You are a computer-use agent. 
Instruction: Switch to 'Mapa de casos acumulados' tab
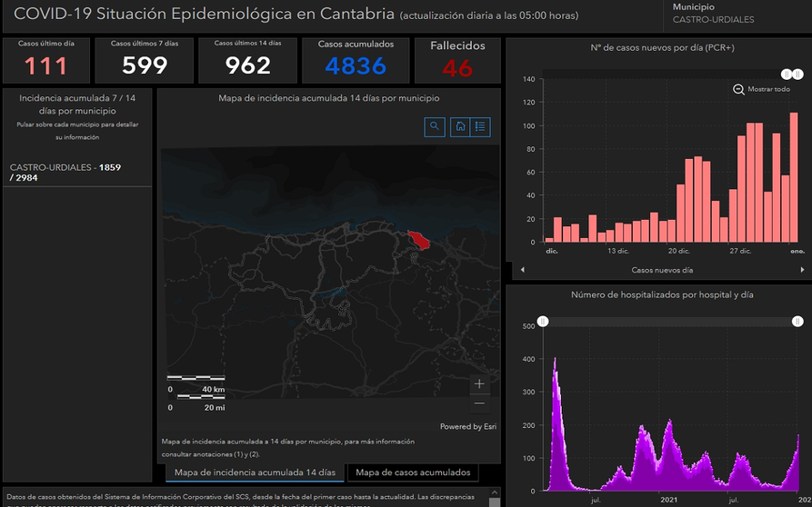[413, 472]
